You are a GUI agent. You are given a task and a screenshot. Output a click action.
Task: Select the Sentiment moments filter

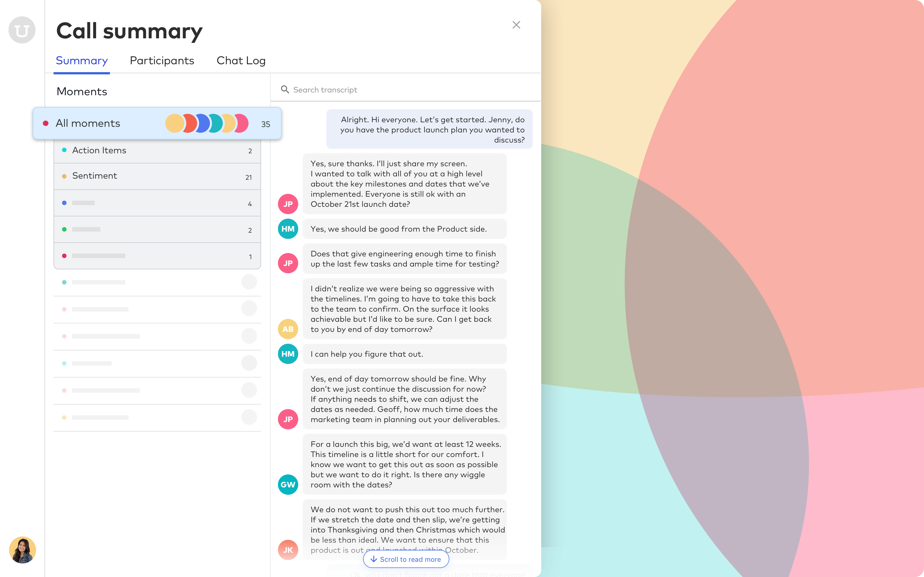click(x=156, y=176)
